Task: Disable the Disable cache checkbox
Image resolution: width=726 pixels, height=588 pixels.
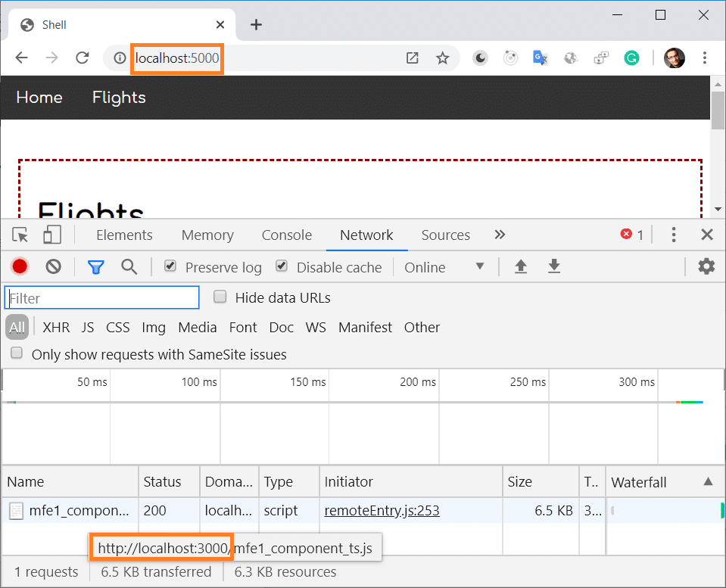Action: (281, 266)
